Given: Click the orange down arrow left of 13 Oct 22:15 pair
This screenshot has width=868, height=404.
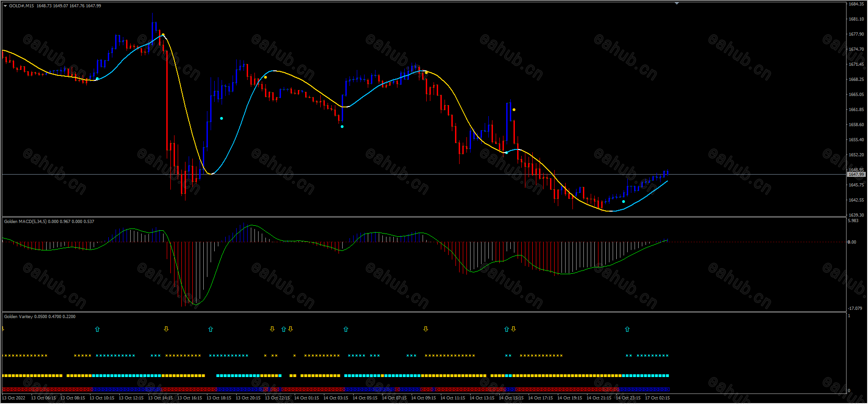Looking at the screenshot, I should [272, 329].
